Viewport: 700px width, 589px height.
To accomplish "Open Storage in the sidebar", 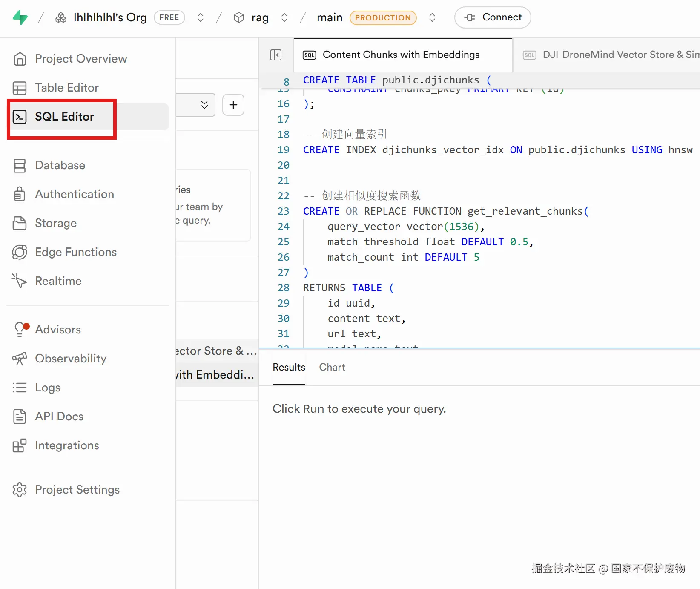I will 55,223.
